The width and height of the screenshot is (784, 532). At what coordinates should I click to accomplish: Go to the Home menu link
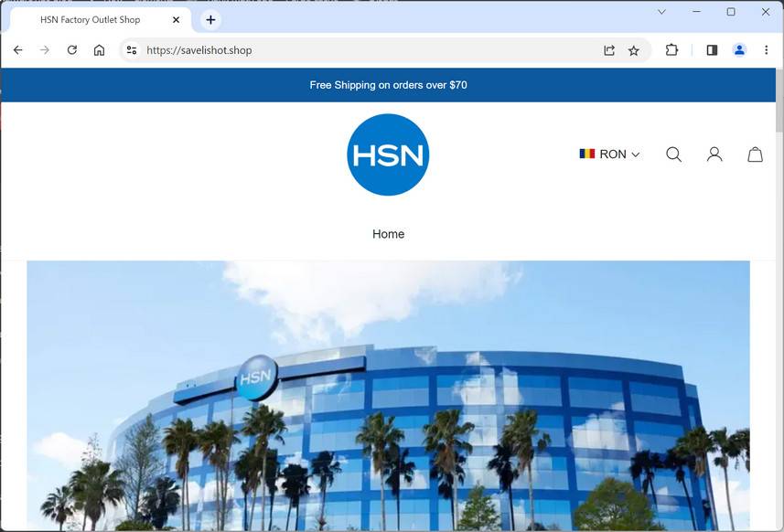[x=389, y=234]
